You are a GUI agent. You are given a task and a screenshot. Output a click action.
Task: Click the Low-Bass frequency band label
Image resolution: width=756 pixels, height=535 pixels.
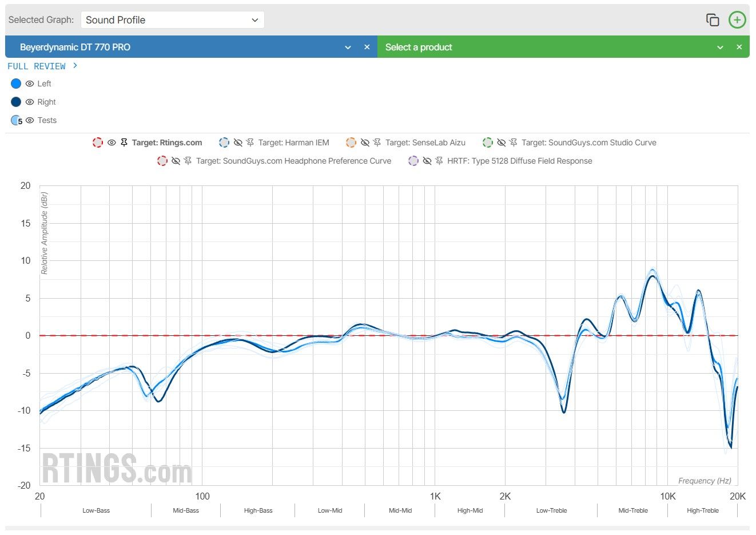point(96,510)
